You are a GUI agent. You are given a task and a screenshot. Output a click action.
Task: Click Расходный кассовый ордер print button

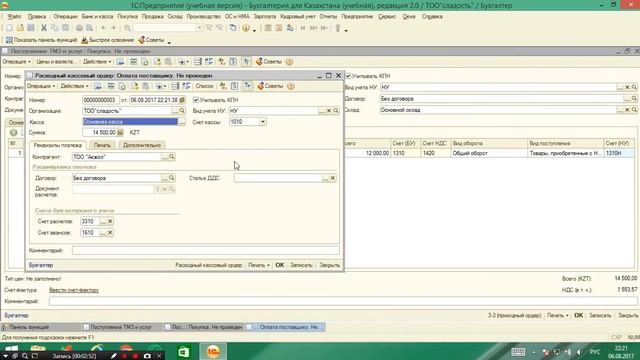tap(209, 265)
